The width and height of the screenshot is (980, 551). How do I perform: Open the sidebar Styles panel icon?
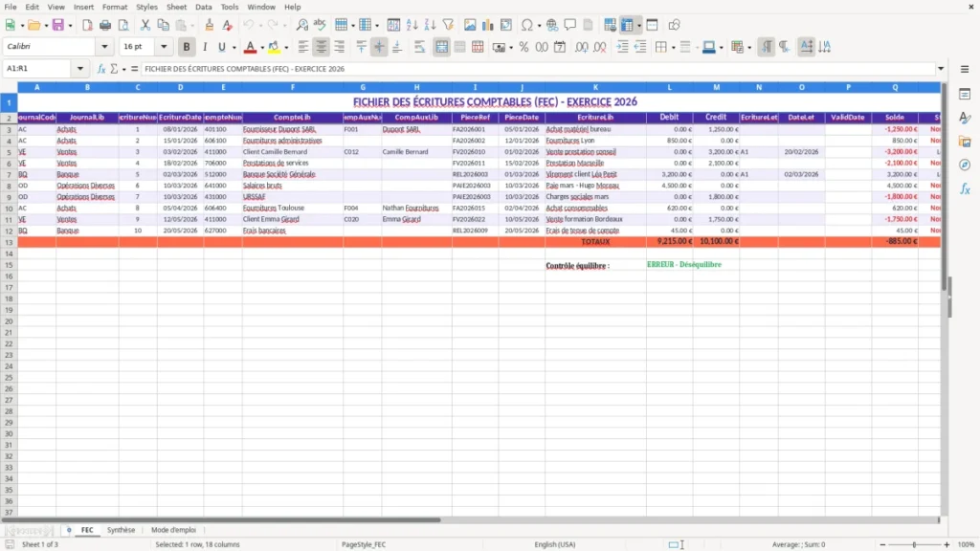(965, 118)
